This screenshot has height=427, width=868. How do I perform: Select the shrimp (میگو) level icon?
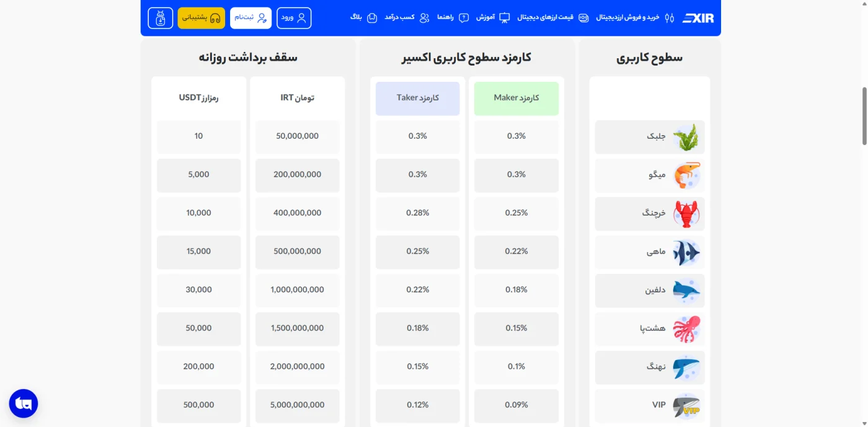(x=686, y=175)
